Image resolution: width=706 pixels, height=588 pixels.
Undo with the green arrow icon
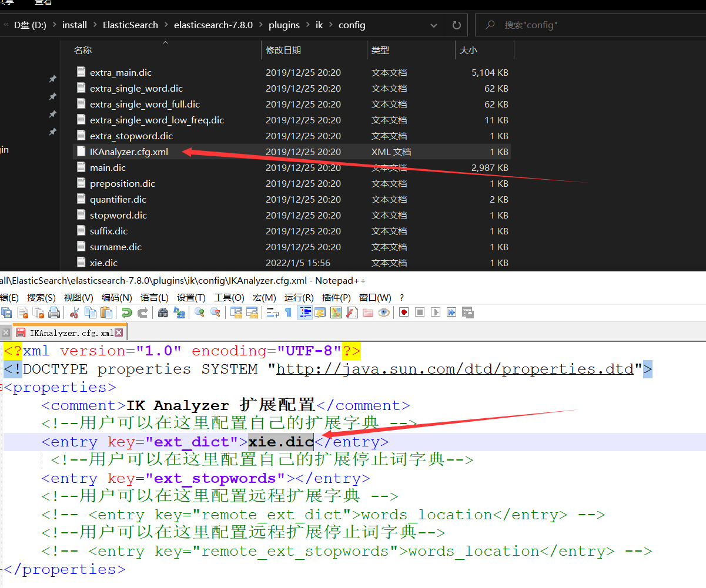[126, 313]
